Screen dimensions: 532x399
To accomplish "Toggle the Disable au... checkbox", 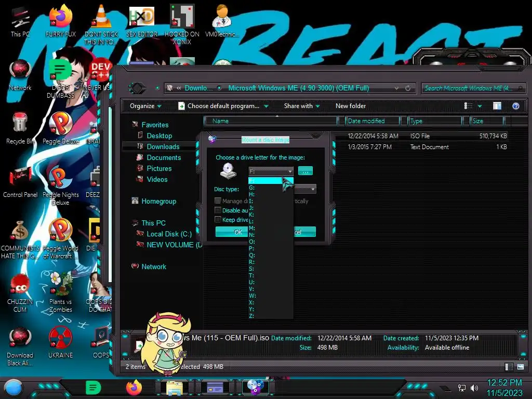I will pyautogui.click(x=218, y=210).
